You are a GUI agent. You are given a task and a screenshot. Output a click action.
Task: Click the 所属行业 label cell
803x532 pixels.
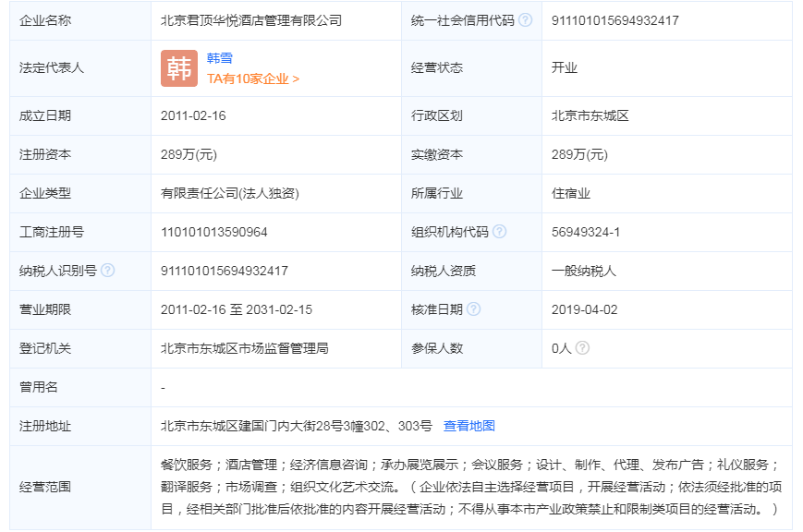(471, 193)
